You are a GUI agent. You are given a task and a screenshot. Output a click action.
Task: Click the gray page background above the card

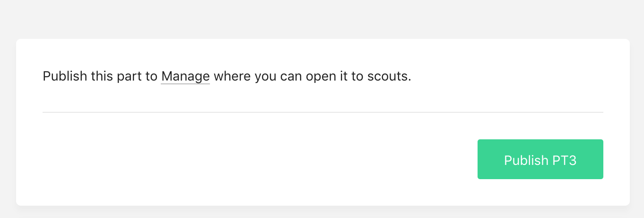click(x=322, y=19)
